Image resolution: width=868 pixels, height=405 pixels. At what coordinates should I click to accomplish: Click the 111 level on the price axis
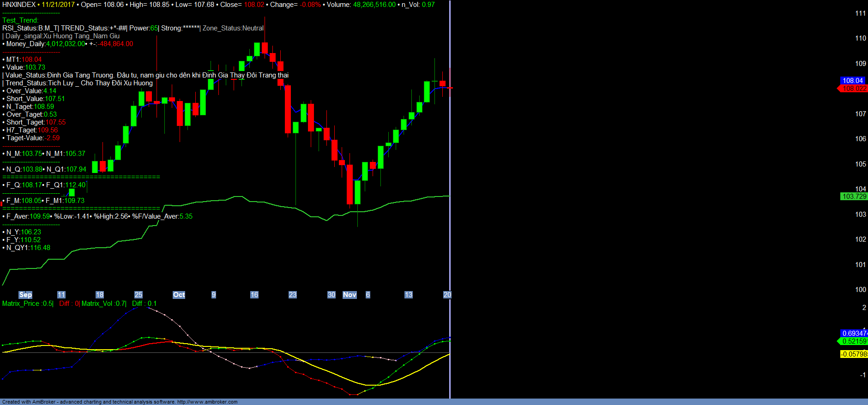pos(860,13)
